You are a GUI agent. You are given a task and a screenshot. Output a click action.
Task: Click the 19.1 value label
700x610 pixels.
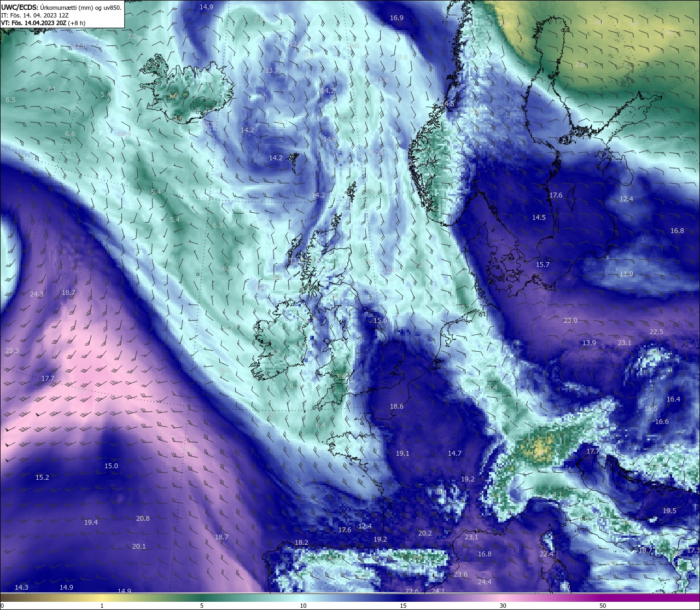tap(402, 454)
